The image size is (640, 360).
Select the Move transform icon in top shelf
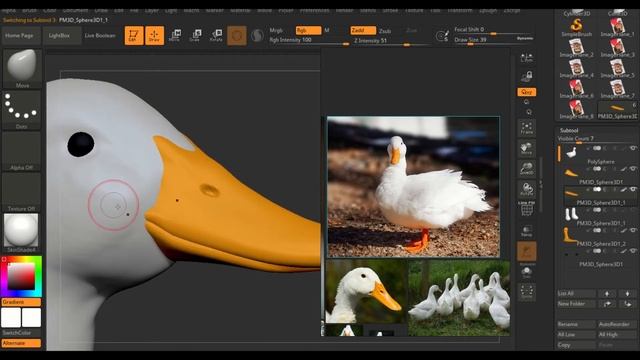pos(175,36)
